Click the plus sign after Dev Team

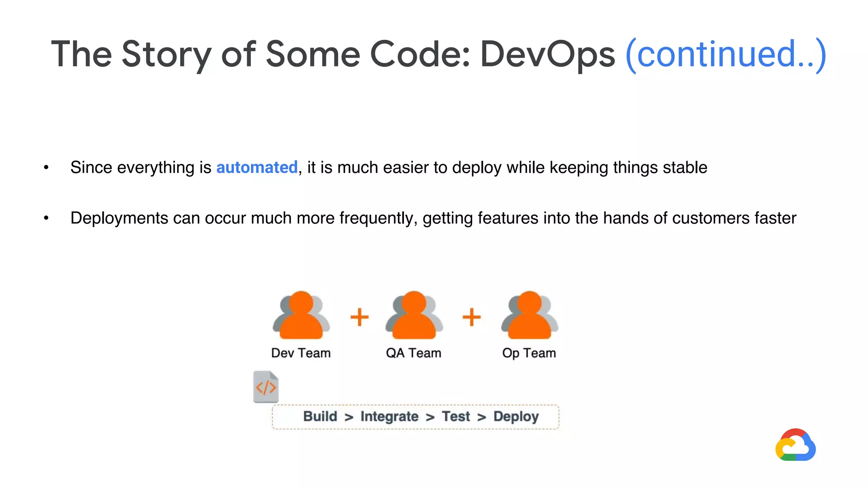[x=359, y=317]
